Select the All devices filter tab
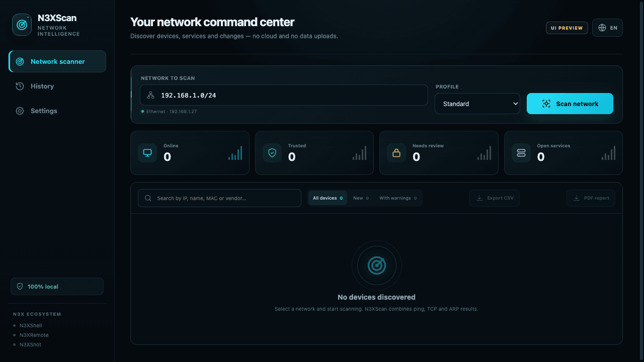The width and height of the screenshot is (644, 362). click(328, 198)
